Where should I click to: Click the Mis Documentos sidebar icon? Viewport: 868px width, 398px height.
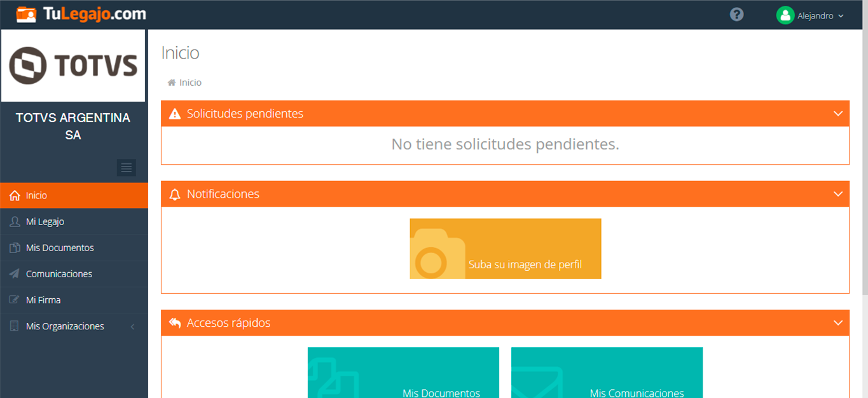tap(15, 248)
